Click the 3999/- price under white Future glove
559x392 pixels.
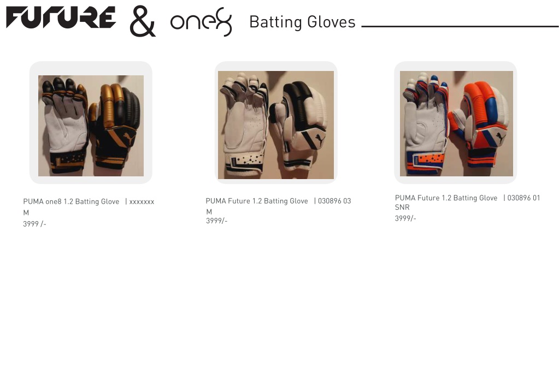click(217, 221)
